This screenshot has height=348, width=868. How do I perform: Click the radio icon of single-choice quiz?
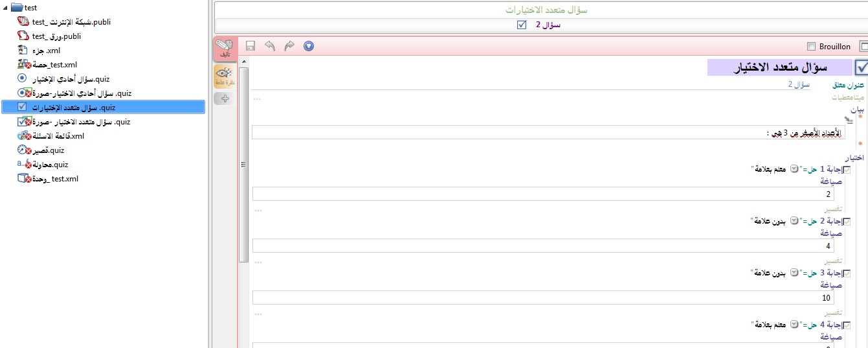point(22,79)
